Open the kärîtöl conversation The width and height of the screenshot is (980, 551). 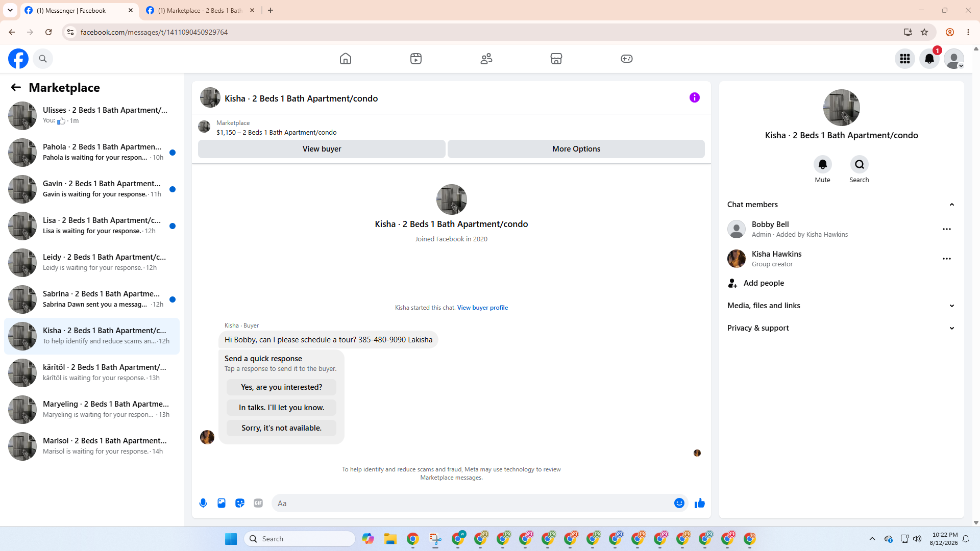click(x=92, y=373)
